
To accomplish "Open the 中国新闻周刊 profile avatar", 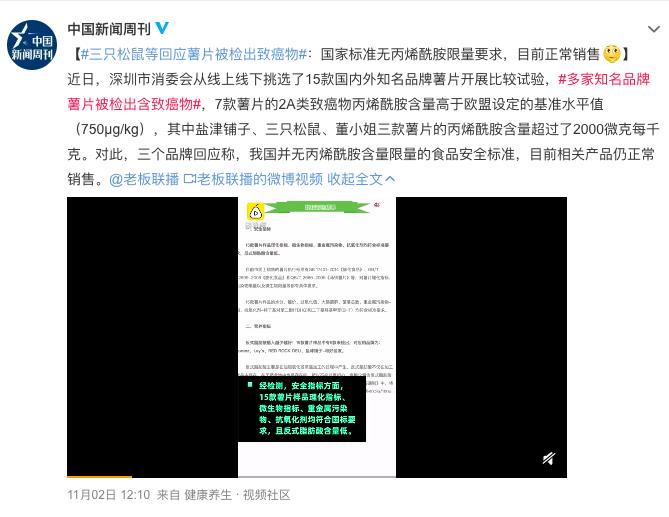I will [x=32, y=45].
